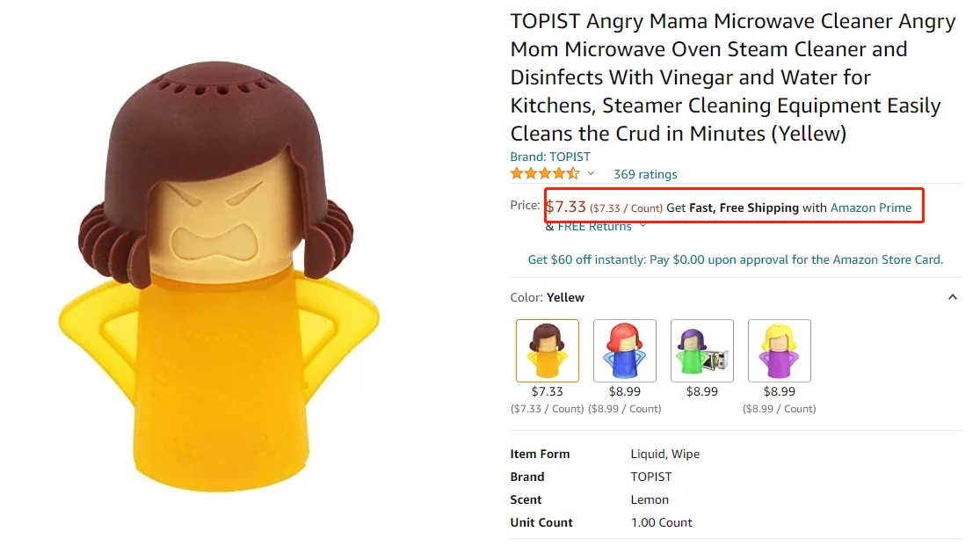Choose the blue dress red hair swatch
Viewport: 980px width, 546px height.
pos(625,350)
